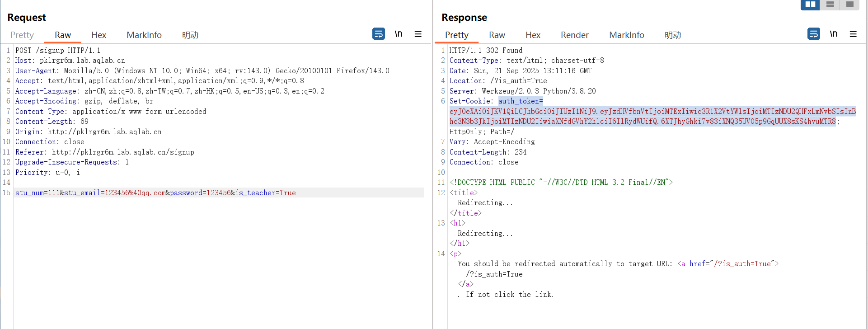This screenshot has height=329, width=868.
Task: Click the Response 明动 tab
Action: 672,35
